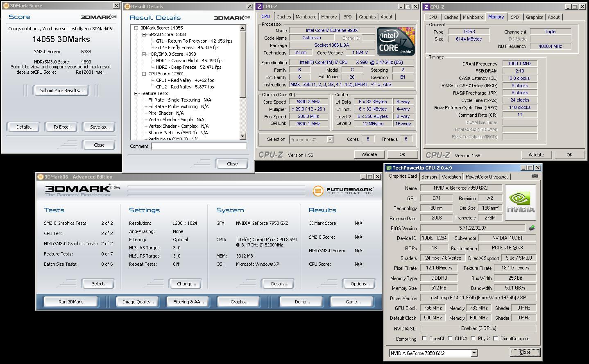589x364 pixels.
Task: Open the PowerColor Giveaway tab
Action: (487, 177)
